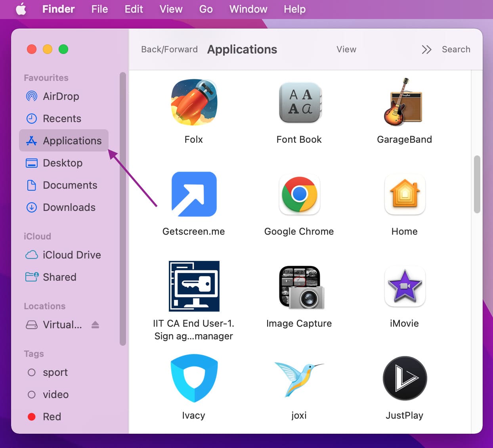Click the Back/Forward toolbar control
493x448 pixels.
pos(170,49)
